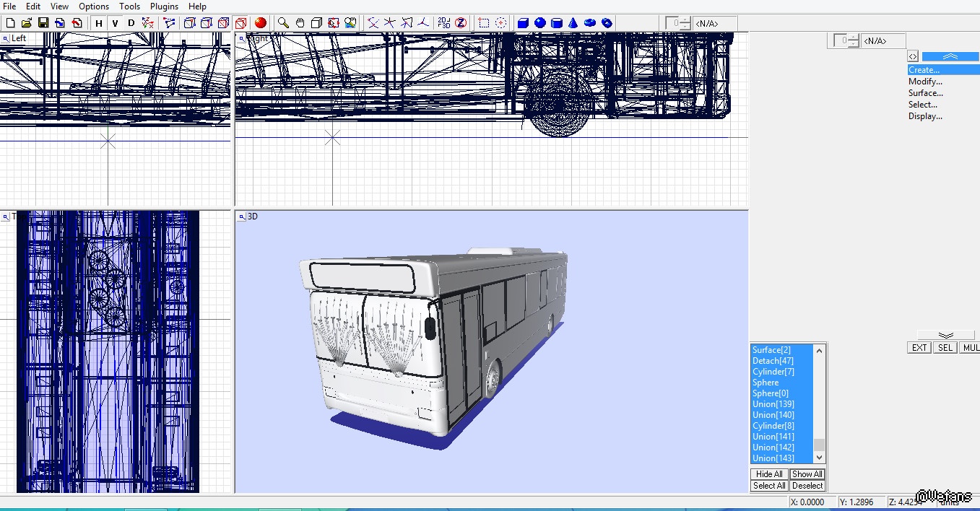This screenshot has width=980, height=511.
Task: Select the Pan hand tool
Action: (x=300, y=23)
